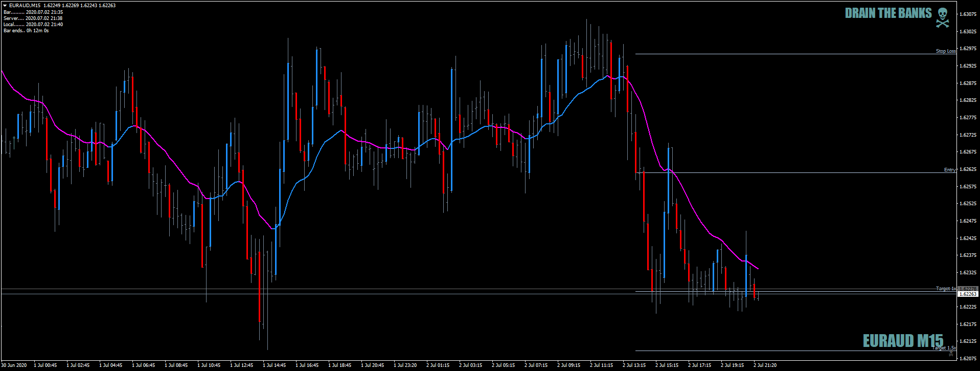Click 1.62825 on the price scale
The width and height of the screenshot is (980, 371).
tap(968, 100)
